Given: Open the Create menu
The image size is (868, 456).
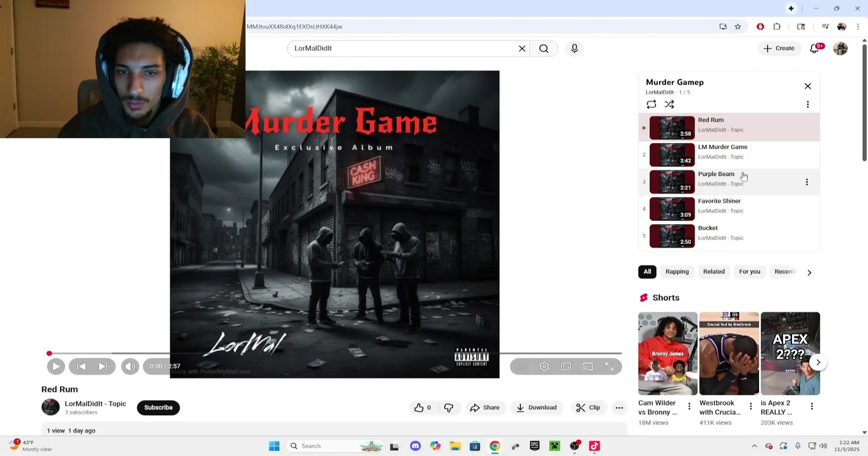Looking at the screenshot, I should click(x=779, y=48).
